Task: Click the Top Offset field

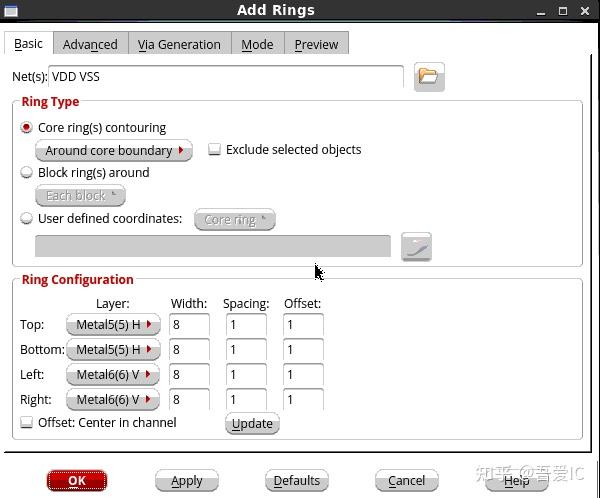Action: click(x=303, y=325)
